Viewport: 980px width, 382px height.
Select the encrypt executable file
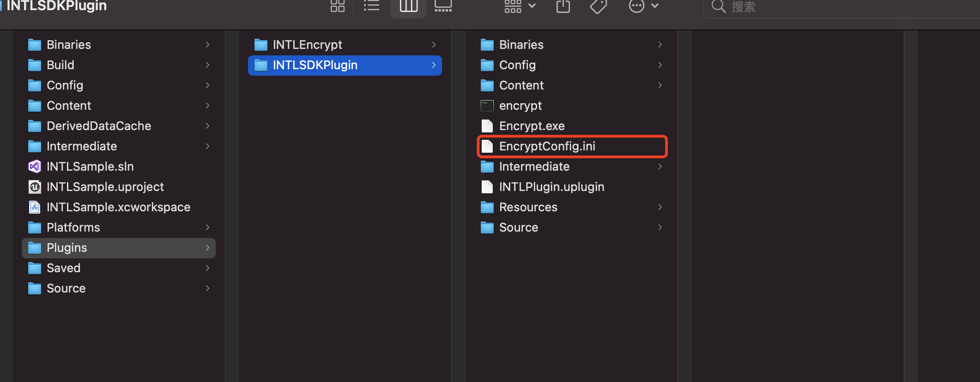(x=571, y=106)
